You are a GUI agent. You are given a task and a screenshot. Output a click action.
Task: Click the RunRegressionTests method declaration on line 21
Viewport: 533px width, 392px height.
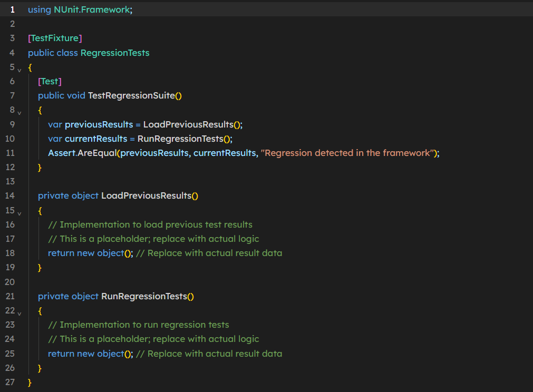tap(144, 296)
